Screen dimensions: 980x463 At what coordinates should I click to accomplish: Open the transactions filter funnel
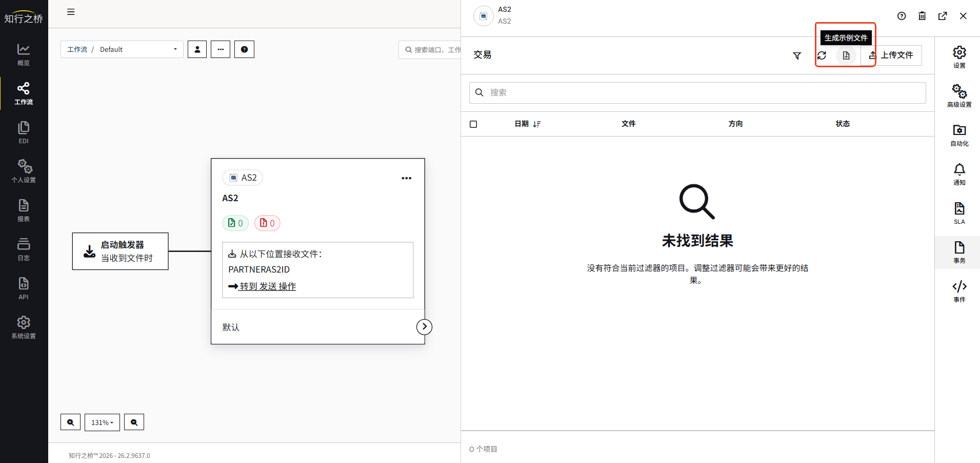(797, 55)
